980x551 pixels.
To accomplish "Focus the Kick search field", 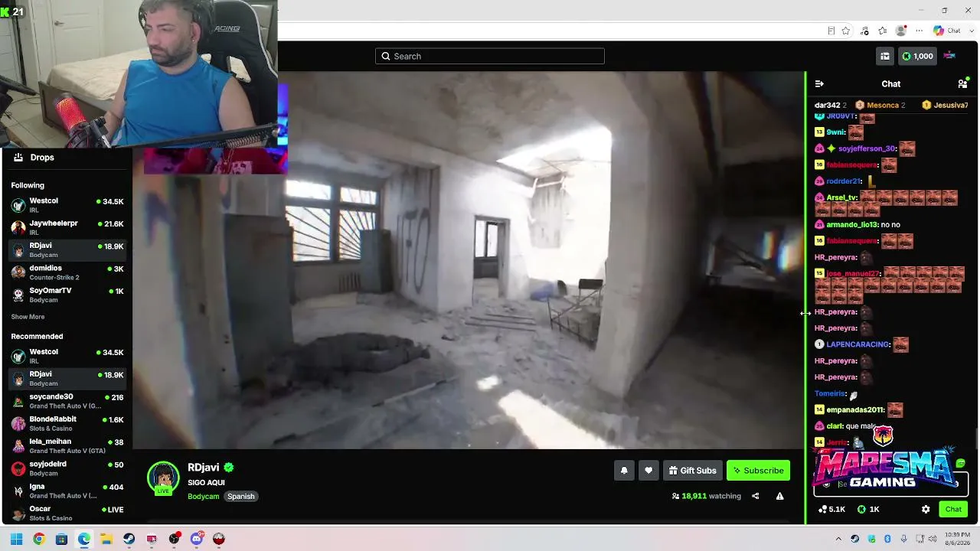I will 490,56.
